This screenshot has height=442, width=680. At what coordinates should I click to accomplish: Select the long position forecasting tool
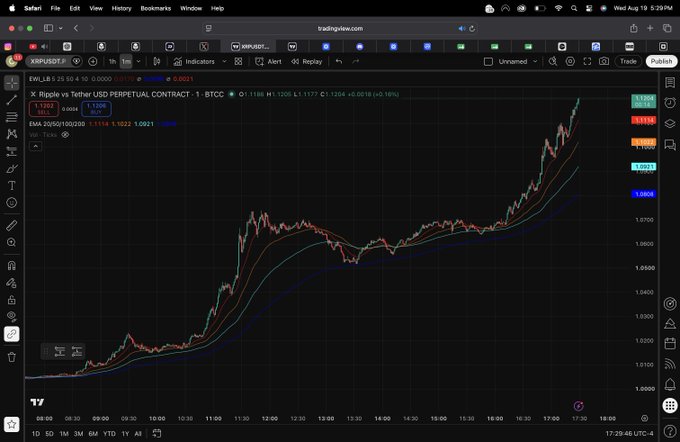[12, 151]
